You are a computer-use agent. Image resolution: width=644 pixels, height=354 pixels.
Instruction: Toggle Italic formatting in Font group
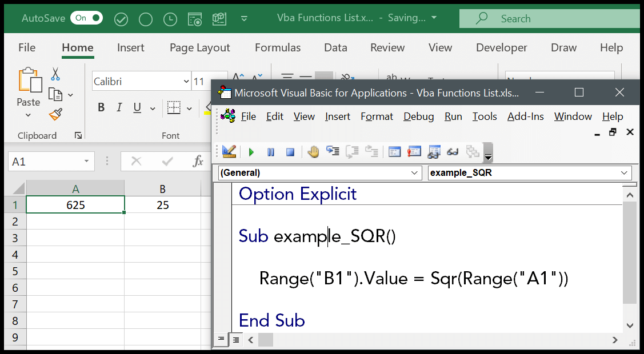pos(119,107)
